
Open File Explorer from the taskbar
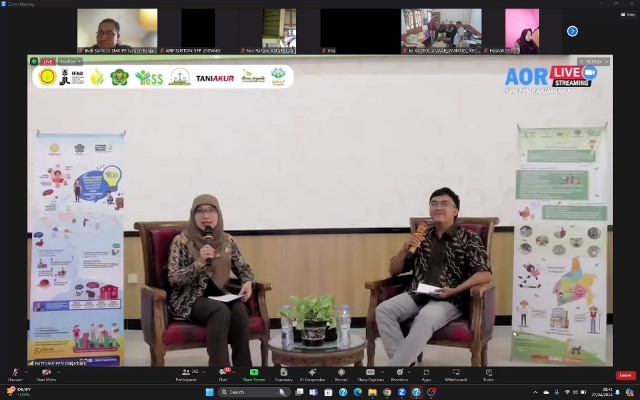pos(372,392)
